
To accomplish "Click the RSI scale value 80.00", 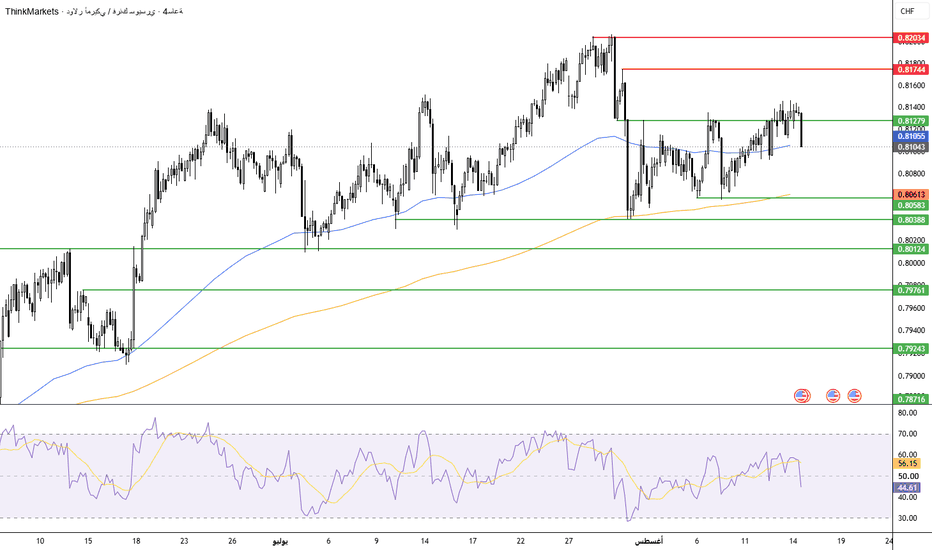I will pos(907,413).
